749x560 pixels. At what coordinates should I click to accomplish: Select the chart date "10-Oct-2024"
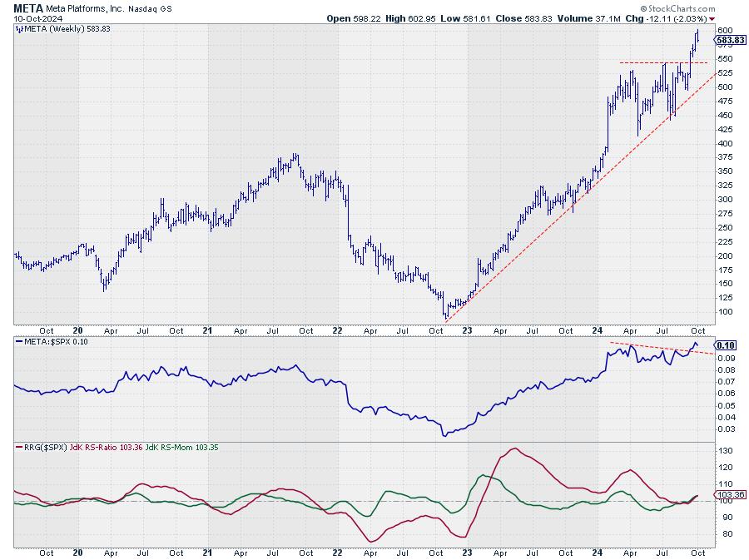point(37,18)
